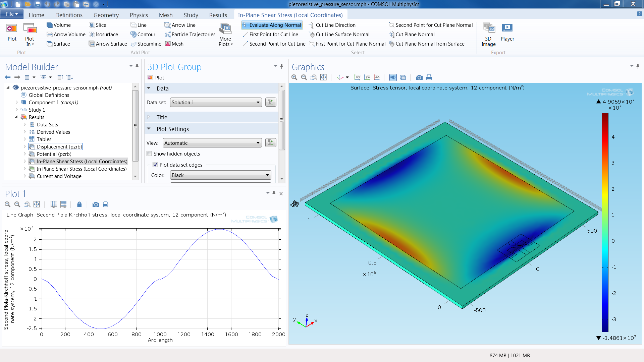Move node up in Model Builder toolbar
Image resolution: width=644 pixels, height=362 pixels.
click(x=60, y=77)
